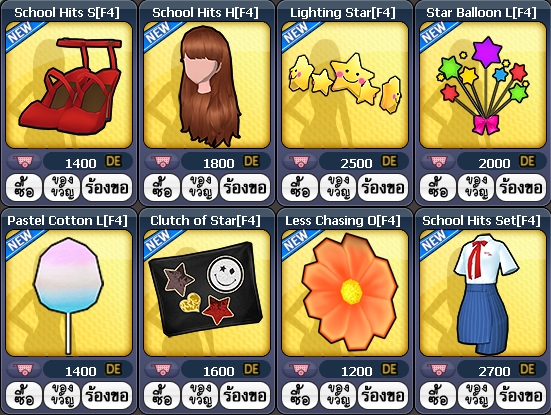Open the School Hits Set uniform preview
The width and height of the screenshot is (551, 415).
(x=483, y=293)
